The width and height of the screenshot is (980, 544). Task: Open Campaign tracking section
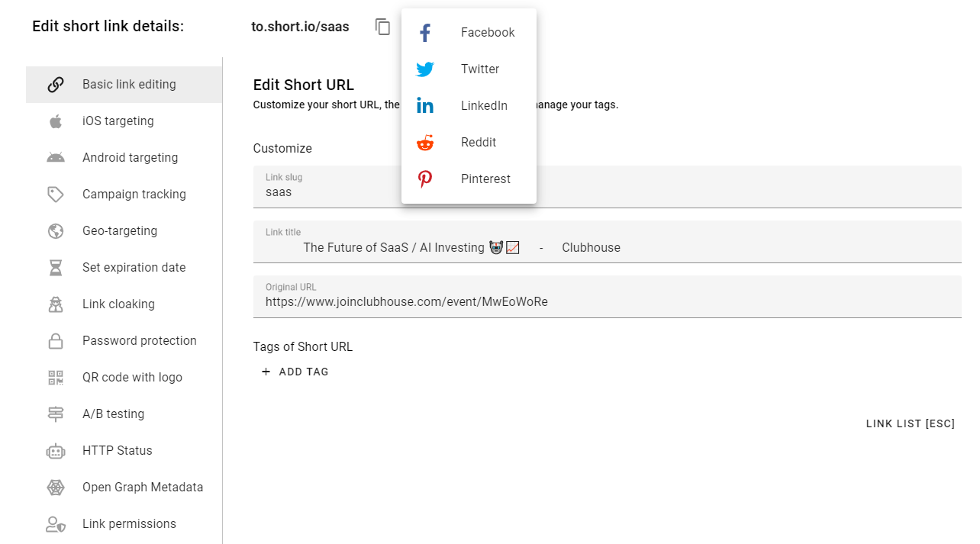click(x=134, y=195)
